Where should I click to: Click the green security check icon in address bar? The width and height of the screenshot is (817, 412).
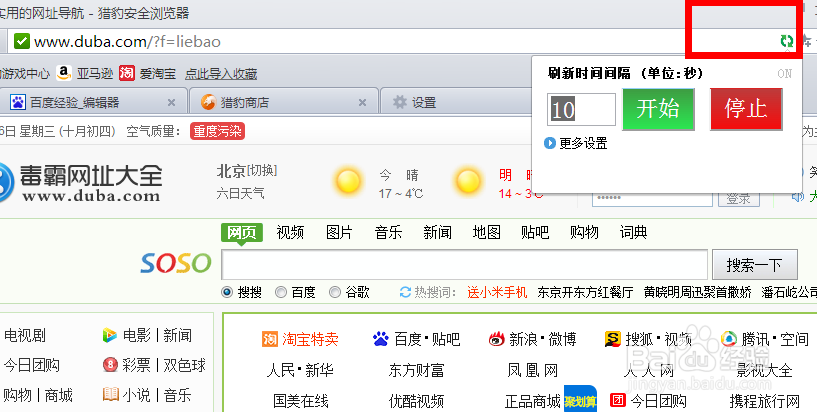(21, 41)
